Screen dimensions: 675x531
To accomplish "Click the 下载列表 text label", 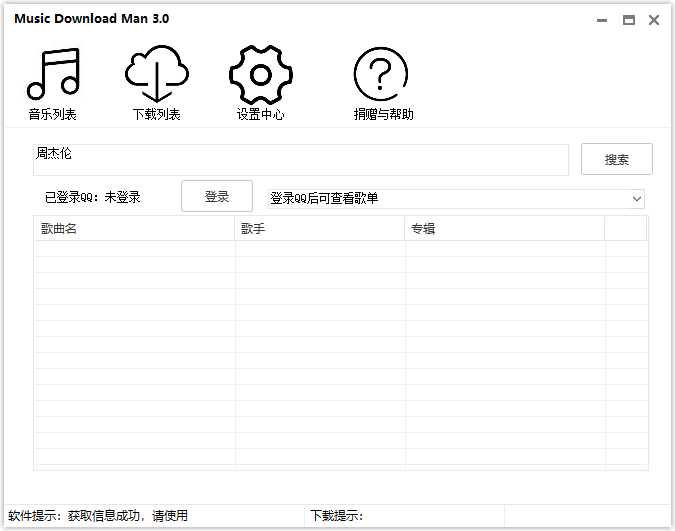I will 157,114.
